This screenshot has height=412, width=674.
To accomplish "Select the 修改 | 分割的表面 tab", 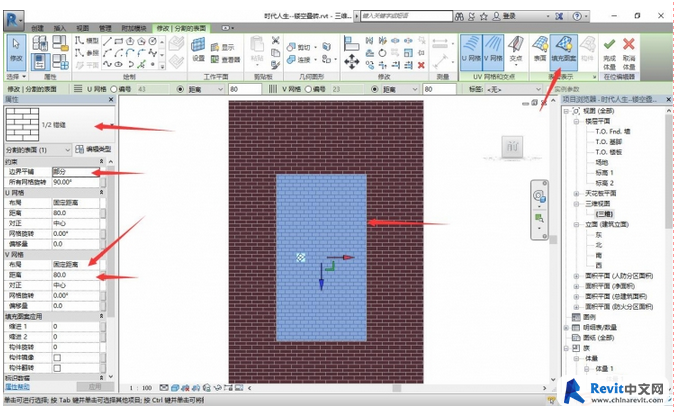I will pyautogui.click(x=181, y=28).
